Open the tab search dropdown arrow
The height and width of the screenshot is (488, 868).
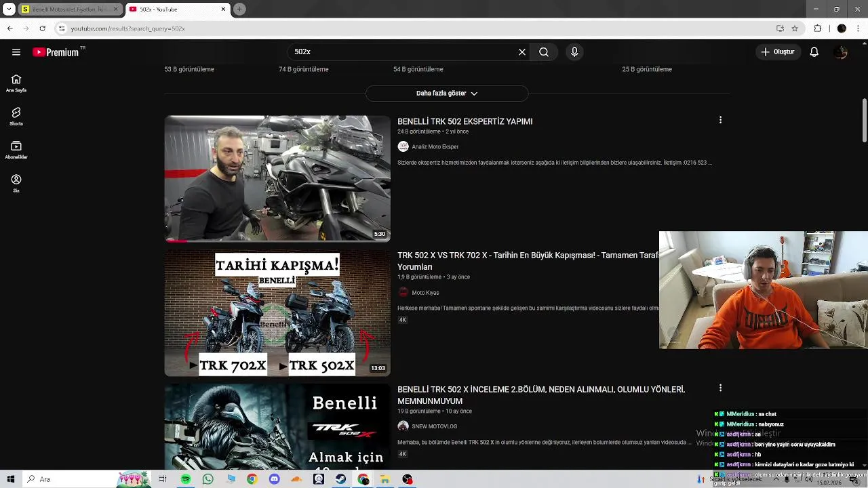coord(9,9)
